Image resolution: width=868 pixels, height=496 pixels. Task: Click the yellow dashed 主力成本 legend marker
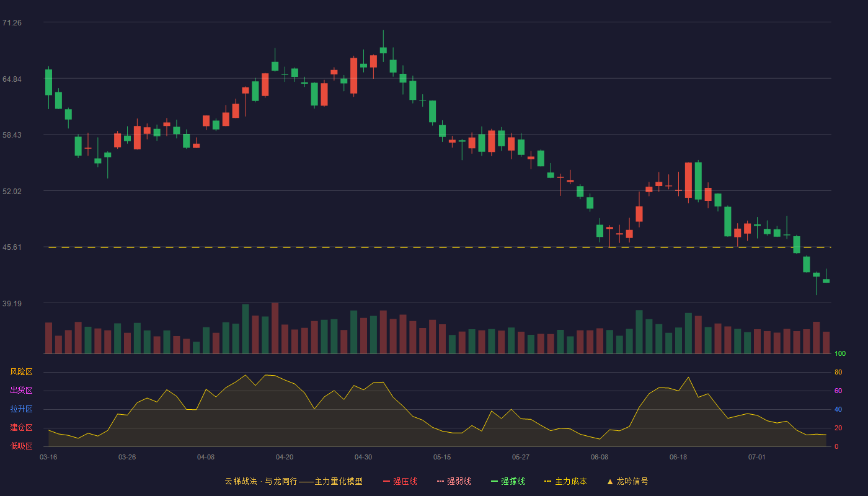(x=547, y=481)
